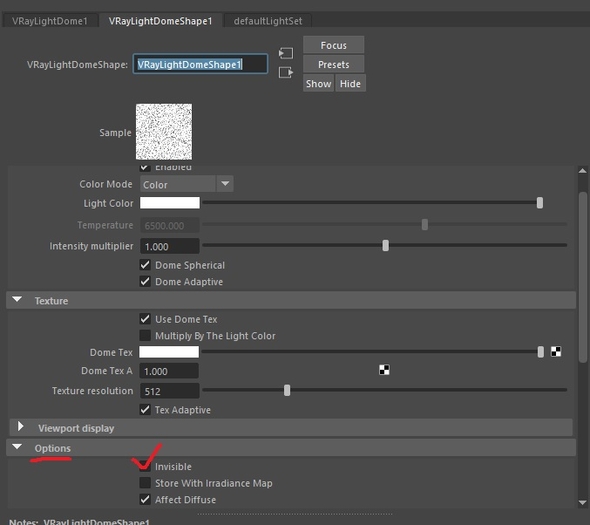The image size is (590, 525).
Task: Open the texture map button for Dome Tex
Action: 556,352
